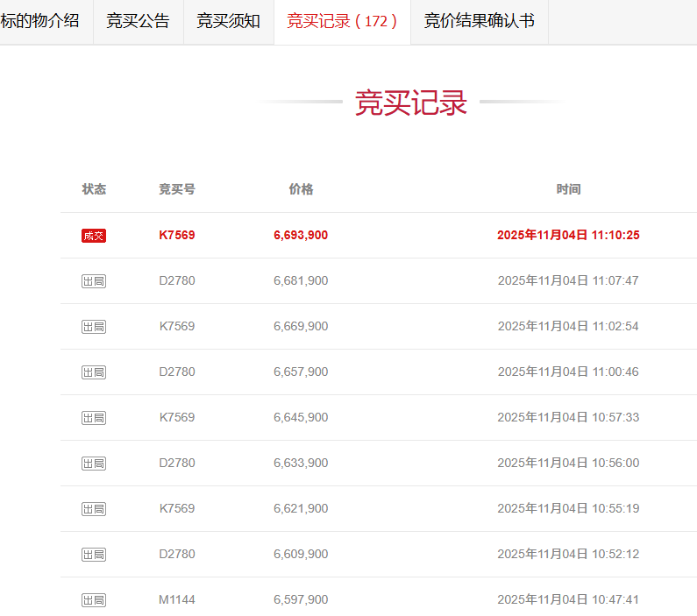Screen dimensions: 697x616
Task: Click 出局 badge for the 6,657,900 bid
Action: [94, 372]
